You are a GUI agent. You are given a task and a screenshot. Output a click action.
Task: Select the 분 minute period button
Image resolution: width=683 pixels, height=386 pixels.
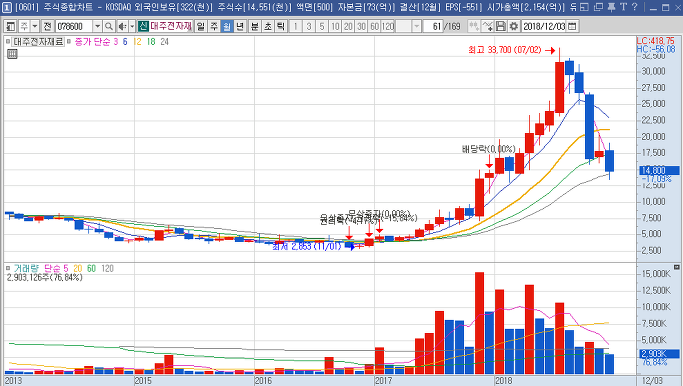(254, 27)
